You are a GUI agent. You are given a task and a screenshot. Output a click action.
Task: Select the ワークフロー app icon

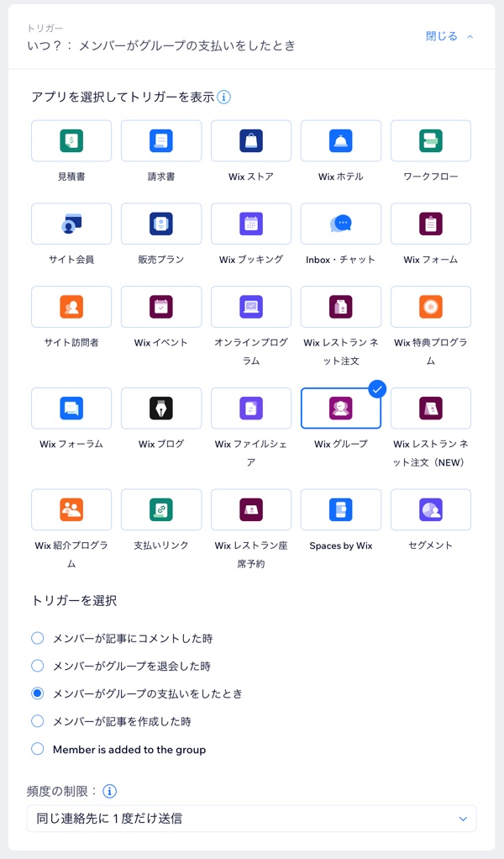[x=431, y=141]
